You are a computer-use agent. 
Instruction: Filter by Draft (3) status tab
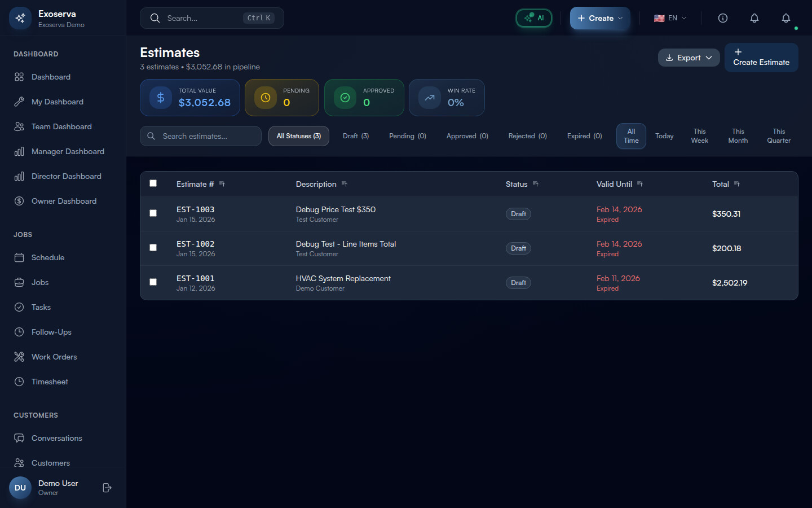(356, 136)
